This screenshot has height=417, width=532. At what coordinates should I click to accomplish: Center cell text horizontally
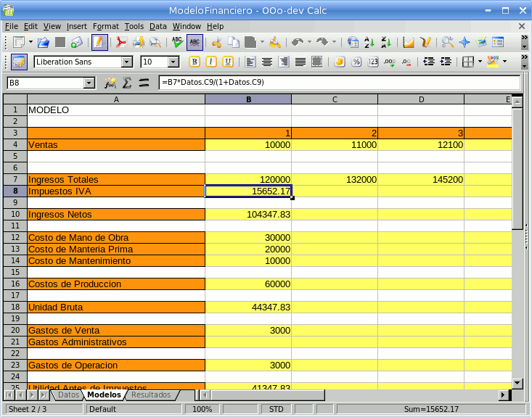coord(267,62)
